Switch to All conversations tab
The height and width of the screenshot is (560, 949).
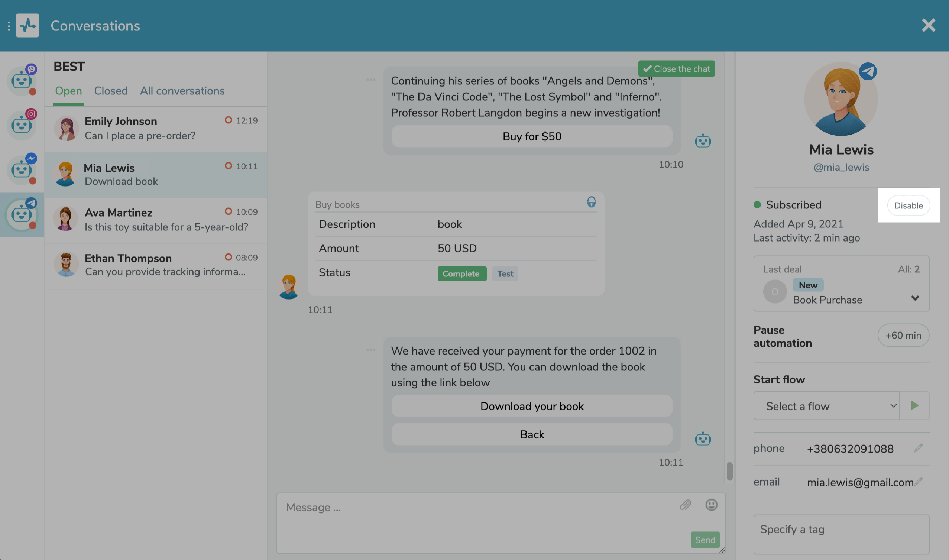pos(182,91)
